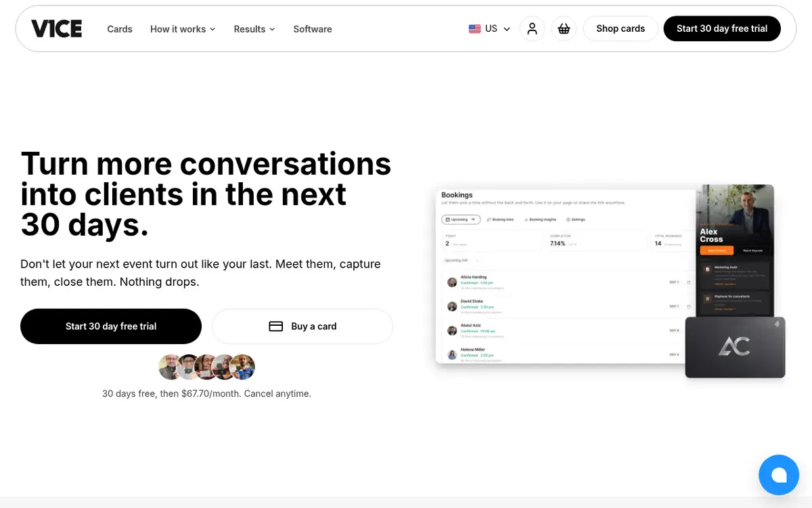Start 30 day free trial below the headline
812x508 pixels.
coord(111,326)
